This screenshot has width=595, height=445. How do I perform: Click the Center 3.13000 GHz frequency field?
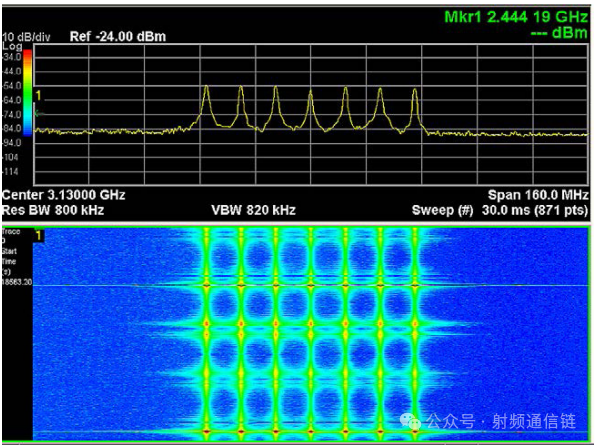(63, 195)
